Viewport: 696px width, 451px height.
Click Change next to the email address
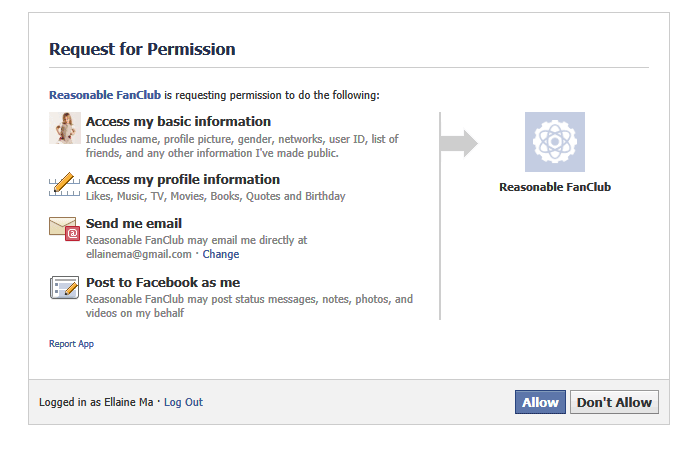click(221, 254)
